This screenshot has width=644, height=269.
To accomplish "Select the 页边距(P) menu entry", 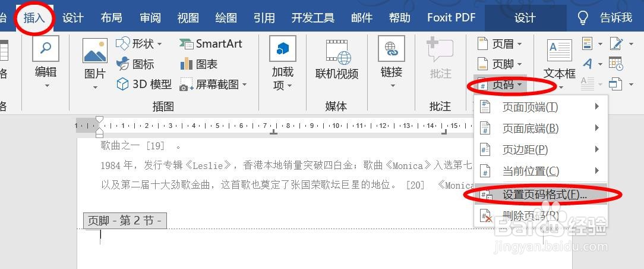I will point(541,150).
